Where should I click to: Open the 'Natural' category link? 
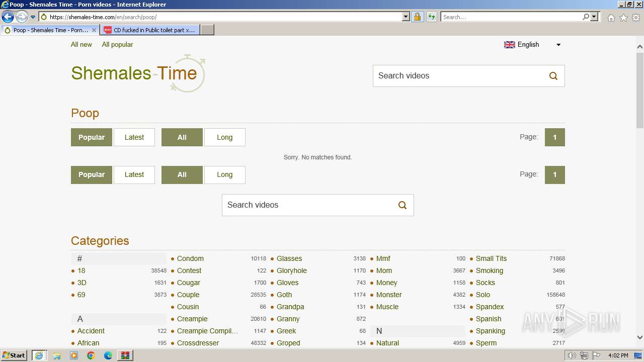(387, 343)
